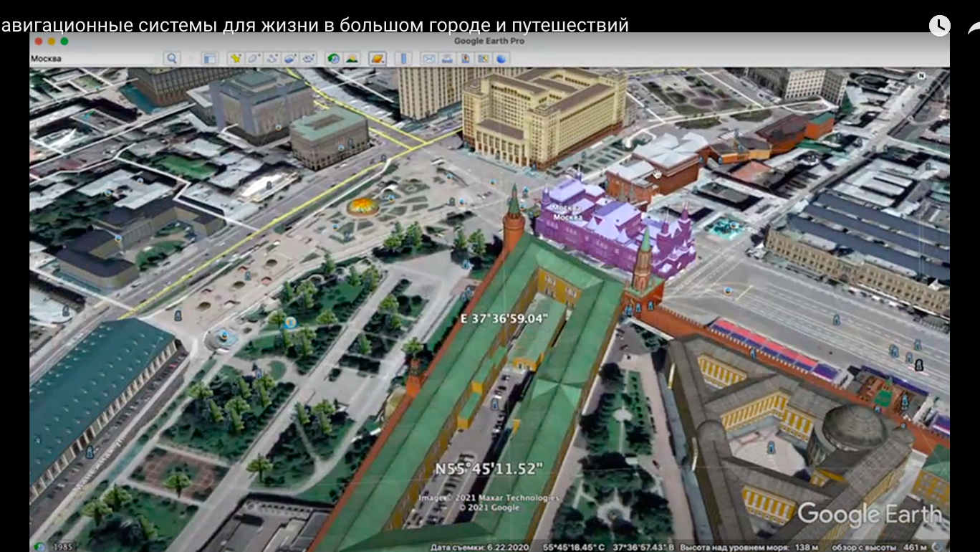Start the Record a Tour tool
The height and width of the screenshot is (552, 980).
(309, 59)
